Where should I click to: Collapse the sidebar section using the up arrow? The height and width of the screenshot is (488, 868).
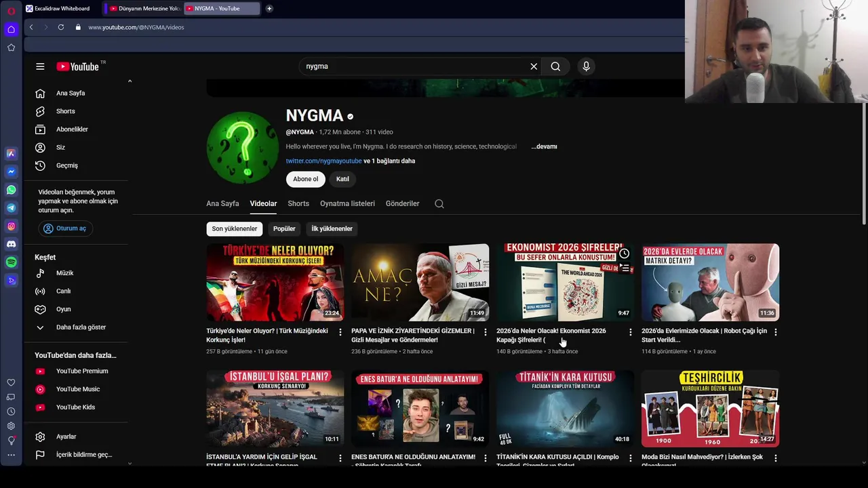(130, 81)
